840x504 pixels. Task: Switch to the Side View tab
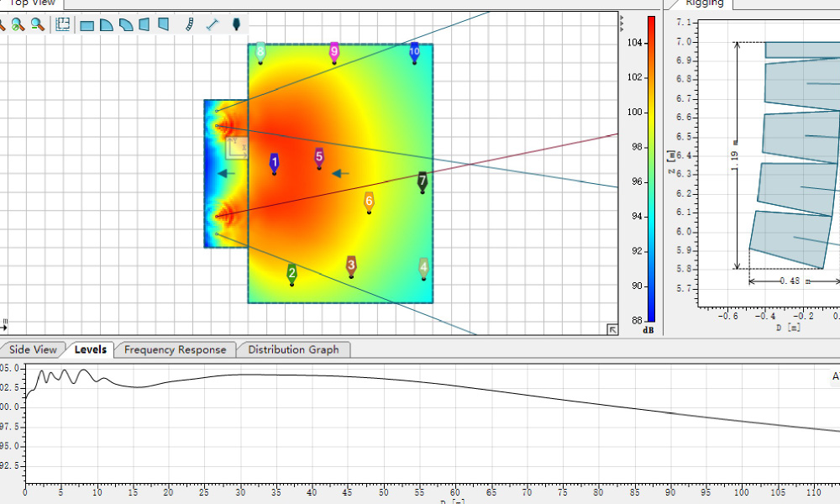click(x=33, y=349)
